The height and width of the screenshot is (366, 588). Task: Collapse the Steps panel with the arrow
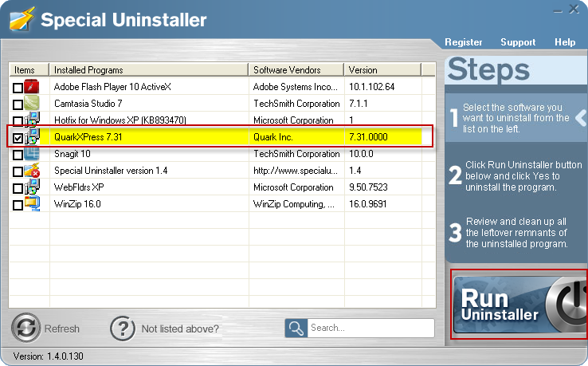coord(581,118)
